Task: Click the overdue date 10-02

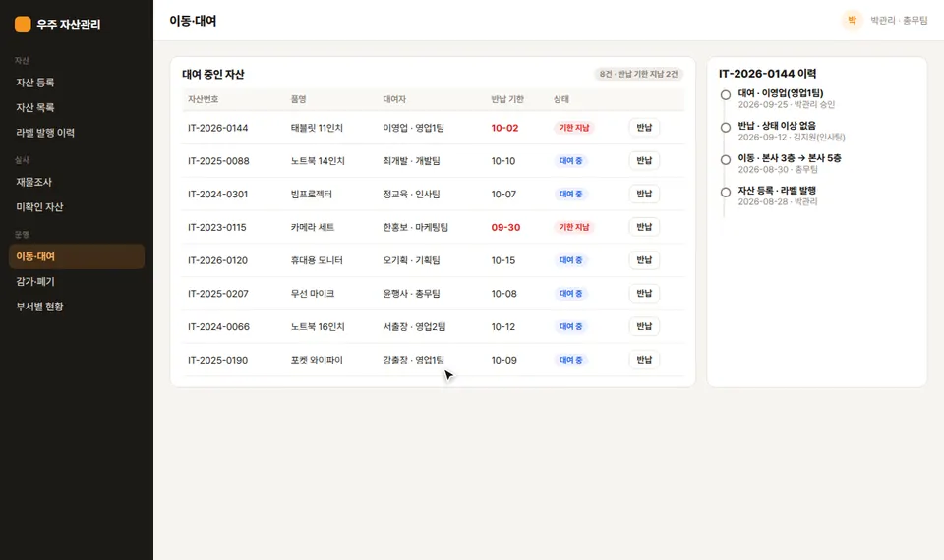Action: (504, 128)
